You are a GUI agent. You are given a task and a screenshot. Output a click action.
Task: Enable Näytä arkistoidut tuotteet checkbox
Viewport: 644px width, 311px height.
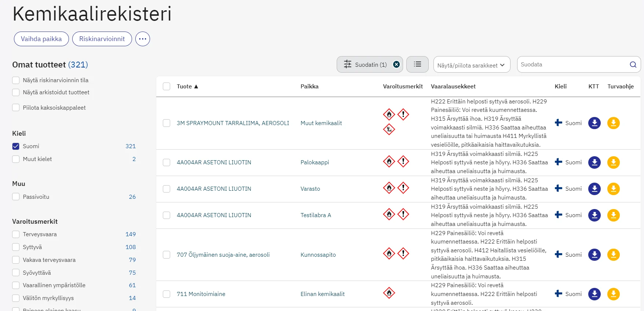(16, 92)
